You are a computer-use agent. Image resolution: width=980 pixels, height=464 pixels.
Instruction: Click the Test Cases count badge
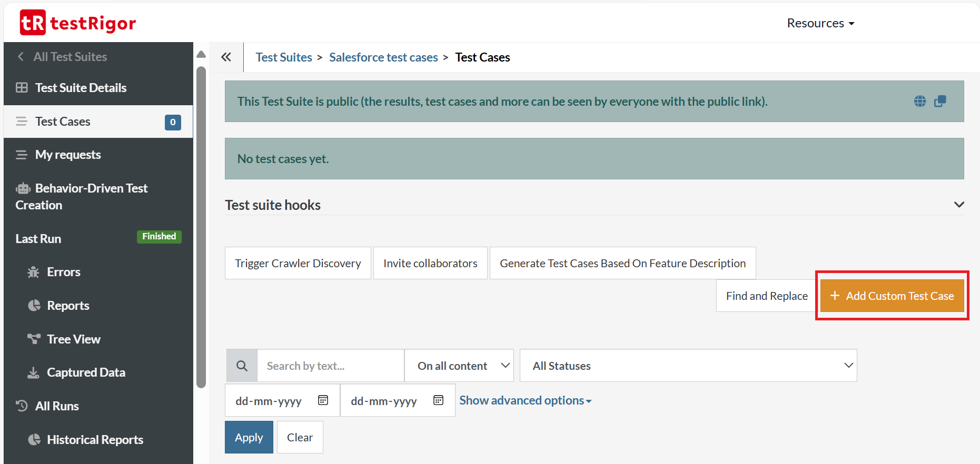[x=173, y=122]
